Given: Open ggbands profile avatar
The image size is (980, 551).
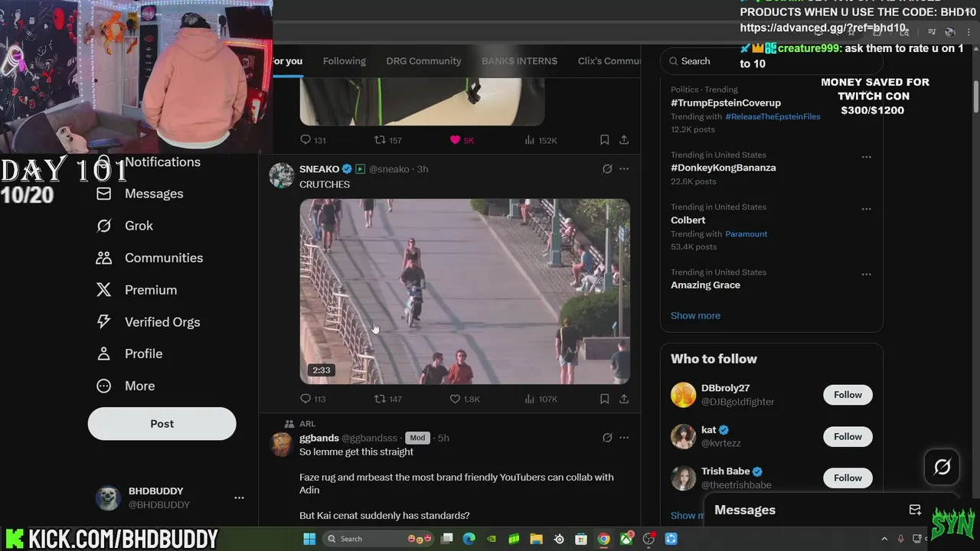Looking at the screenshot, I should click(282, 444).
